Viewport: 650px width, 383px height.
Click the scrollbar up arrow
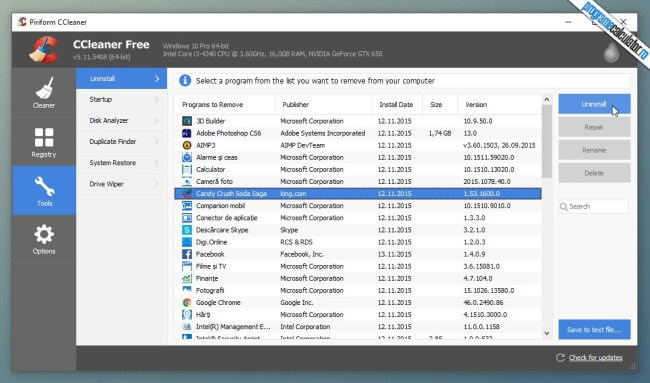pos(546,99)
